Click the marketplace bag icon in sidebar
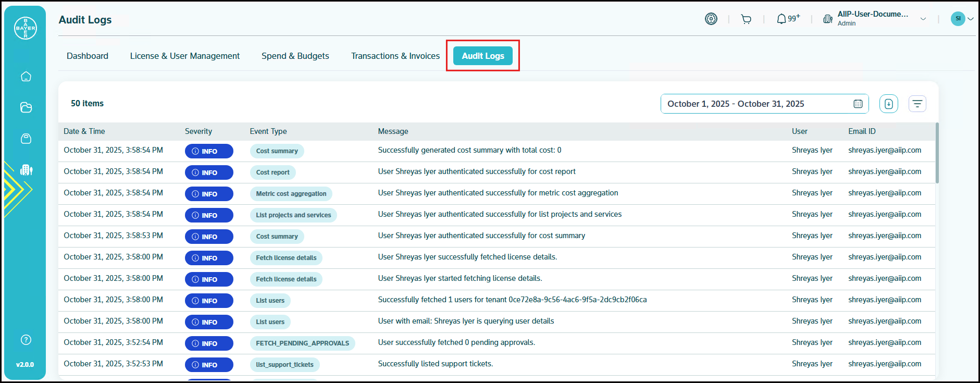This screenshot has height=383, width=980. tap(26, 139)
